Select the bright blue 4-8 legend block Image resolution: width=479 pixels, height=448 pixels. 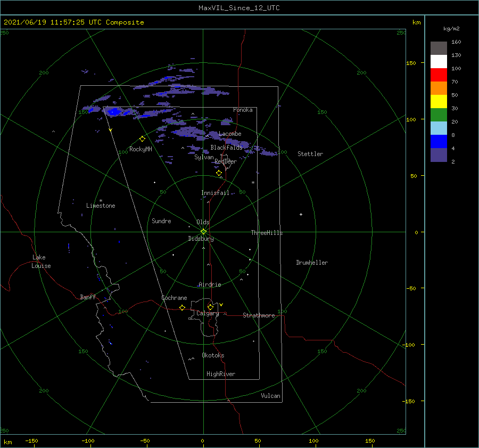pos(439,142)
